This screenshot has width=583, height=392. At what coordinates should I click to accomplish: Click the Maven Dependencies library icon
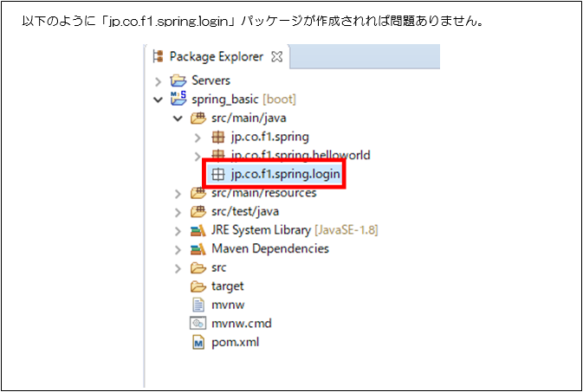198,249
